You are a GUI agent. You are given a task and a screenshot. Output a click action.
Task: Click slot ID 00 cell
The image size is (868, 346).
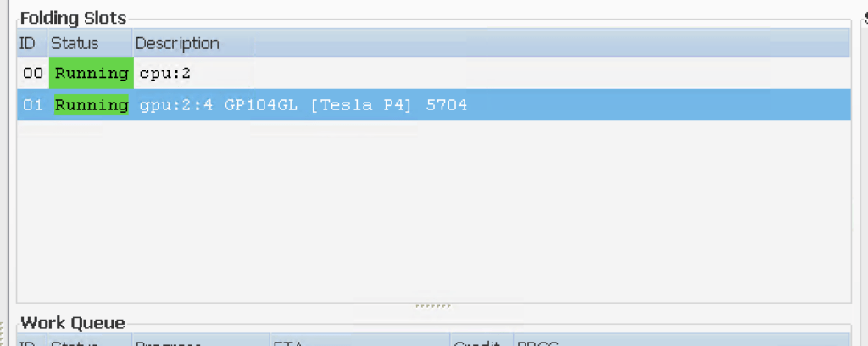[x=33, y=73]
